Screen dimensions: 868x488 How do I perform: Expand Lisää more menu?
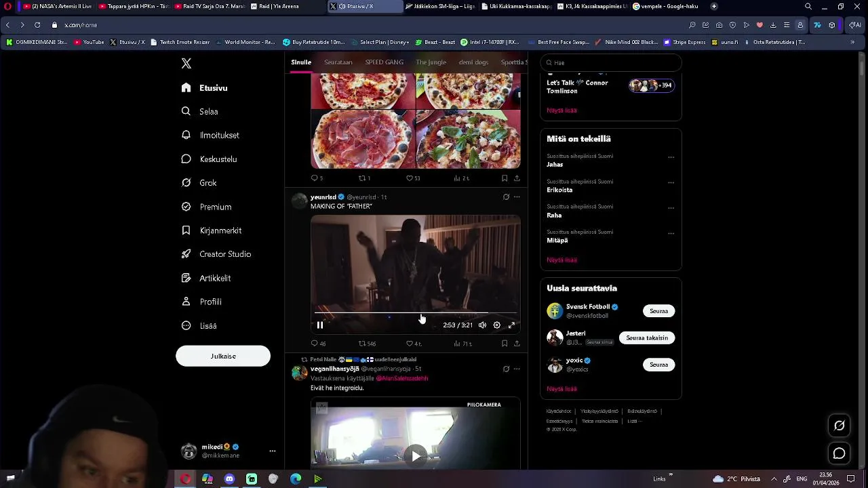click(199, 326)
